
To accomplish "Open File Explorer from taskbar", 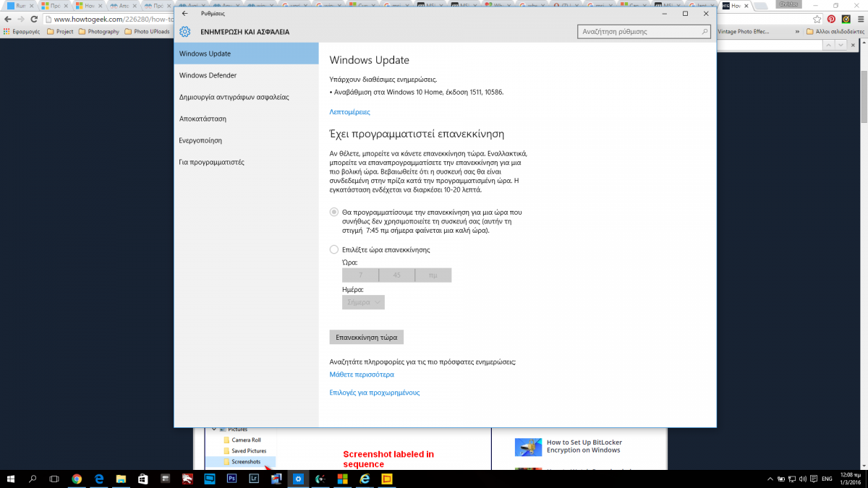I will tap(121, 479).
